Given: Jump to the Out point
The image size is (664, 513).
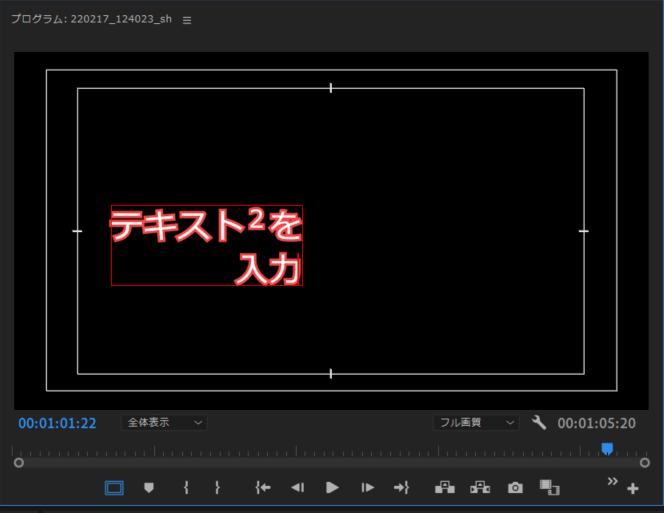Looking at the screenshot, I should [401, 487].
